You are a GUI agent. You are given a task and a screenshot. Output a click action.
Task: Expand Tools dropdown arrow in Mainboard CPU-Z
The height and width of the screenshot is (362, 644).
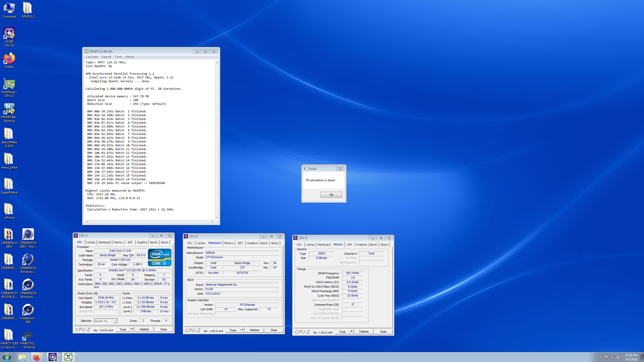[242, 330]
